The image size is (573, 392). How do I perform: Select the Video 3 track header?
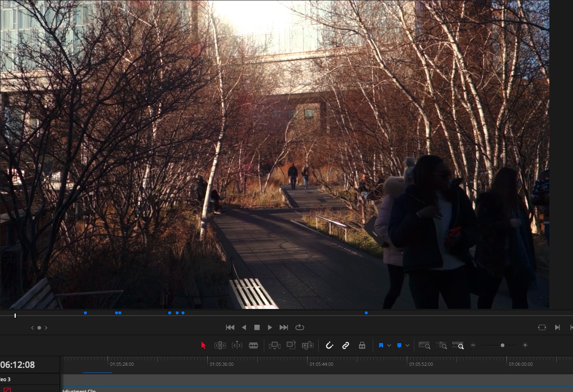(x=30, y=379)
